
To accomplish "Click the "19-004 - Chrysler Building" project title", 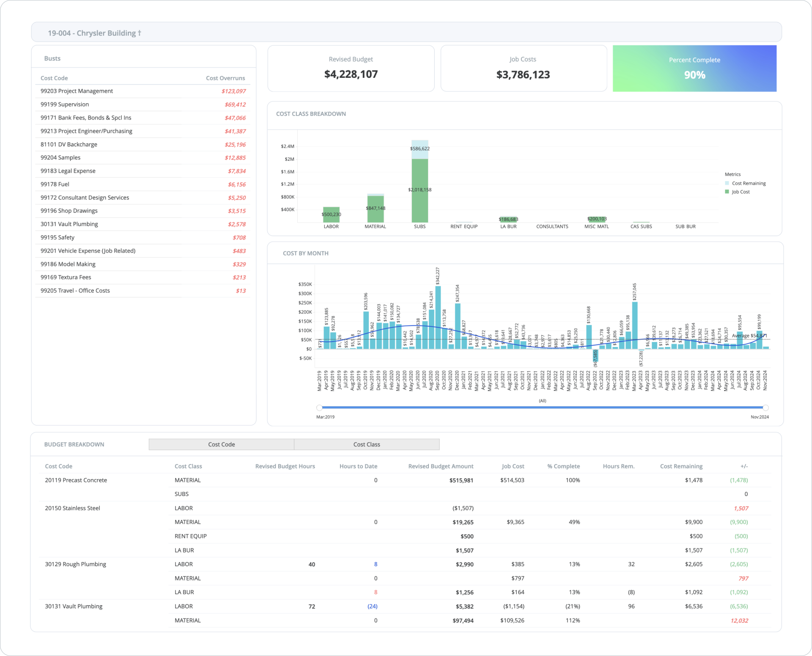I will (x=94, y=33).
